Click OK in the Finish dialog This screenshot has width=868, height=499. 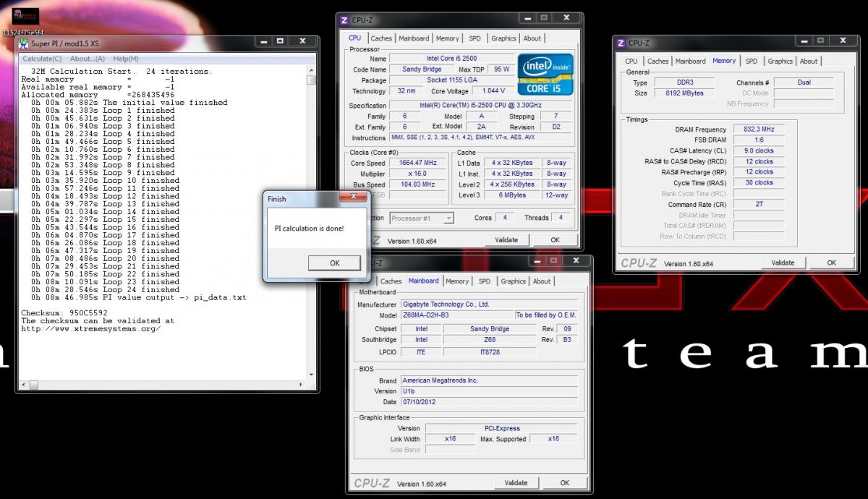coord(334,263)
